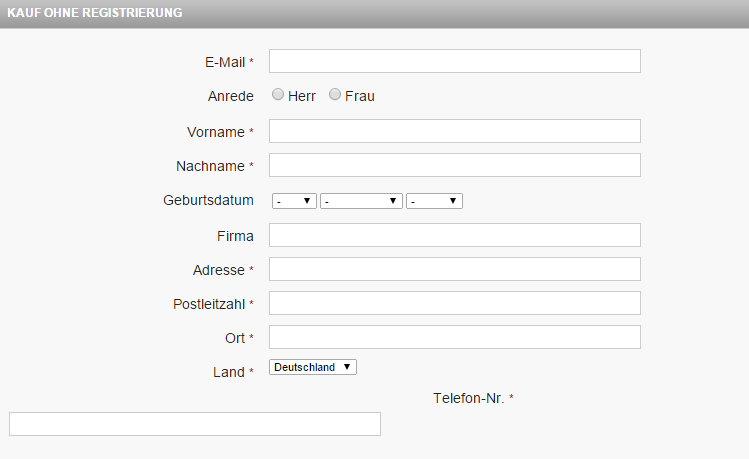749x459 pixels.
Task: Click into the Adresse field
Action: pyautogui.click(x=454, y=269)
